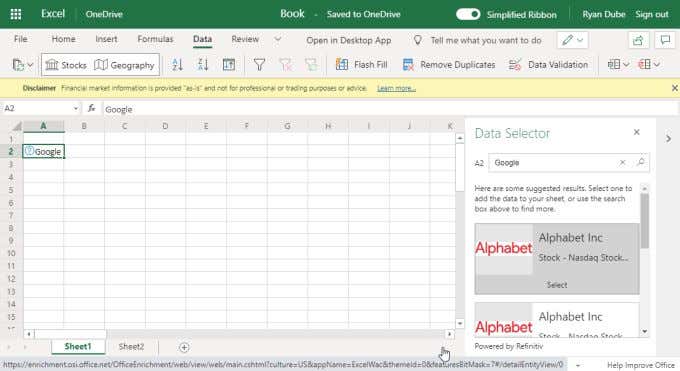Click Select on first Alphabet Inc result

point(557,285)
